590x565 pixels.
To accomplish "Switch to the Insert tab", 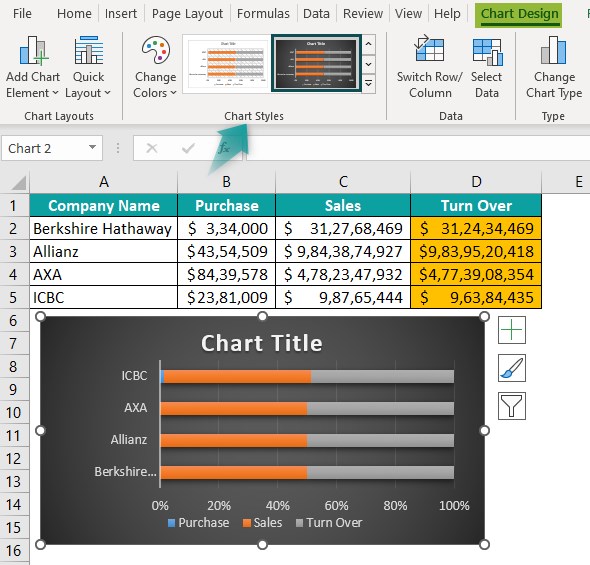I will pos(120,14).
